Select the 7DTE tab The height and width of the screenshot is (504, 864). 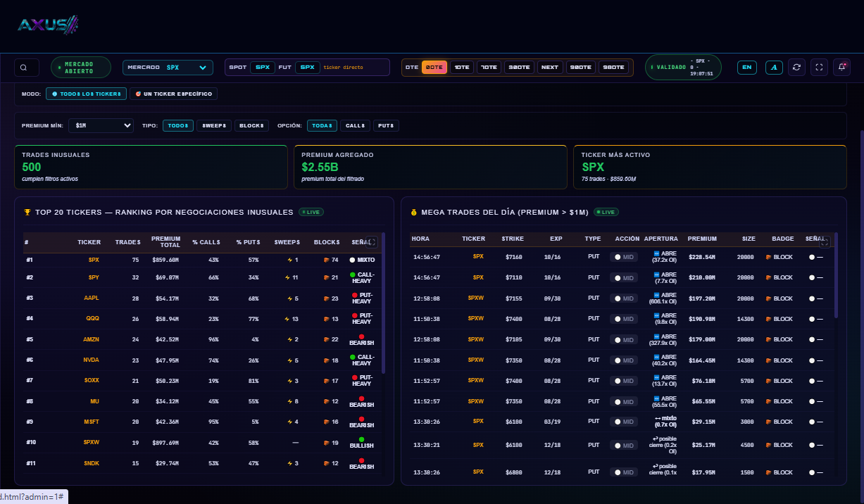(489, 68)
